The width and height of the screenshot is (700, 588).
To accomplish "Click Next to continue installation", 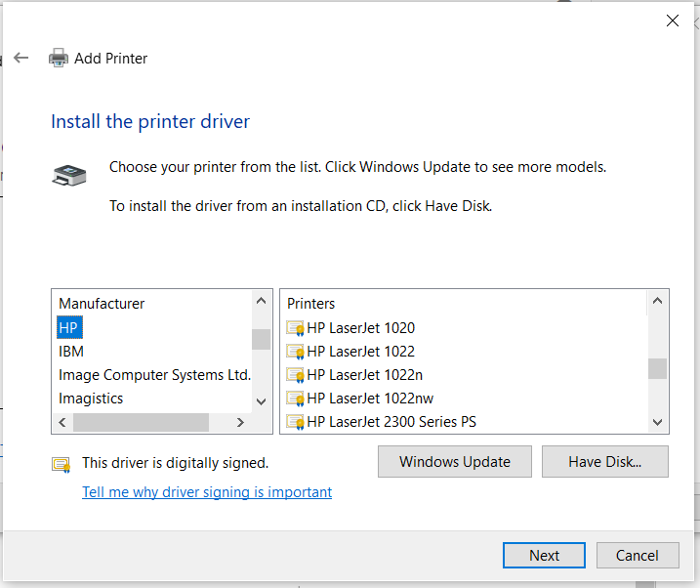I will (x=544, y=556).
